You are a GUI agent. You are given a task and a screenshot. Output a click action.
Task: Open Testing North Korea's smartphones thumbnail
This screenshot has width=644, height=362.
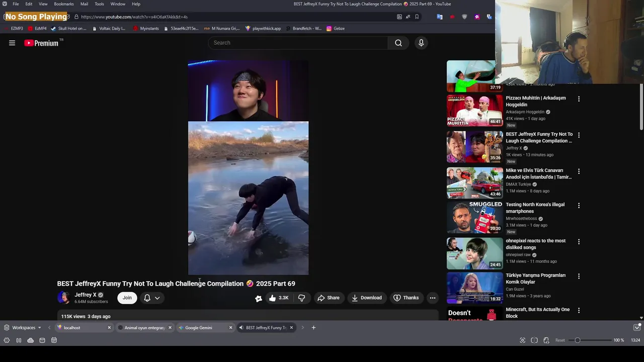(x=474, y=217)
